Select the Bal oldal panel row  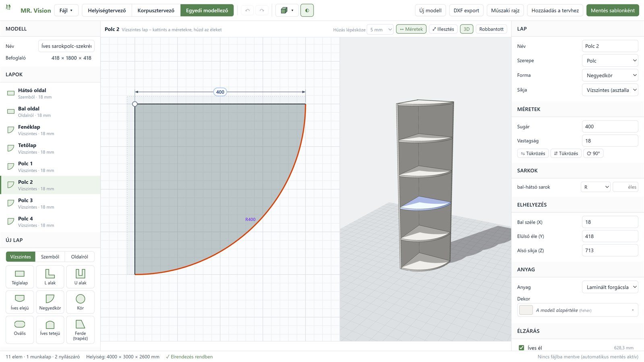[50, 112]
